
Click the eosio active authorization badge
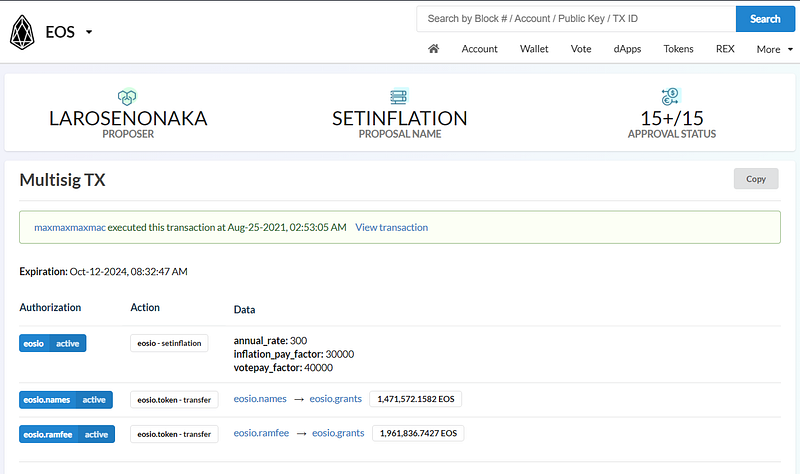53,343
